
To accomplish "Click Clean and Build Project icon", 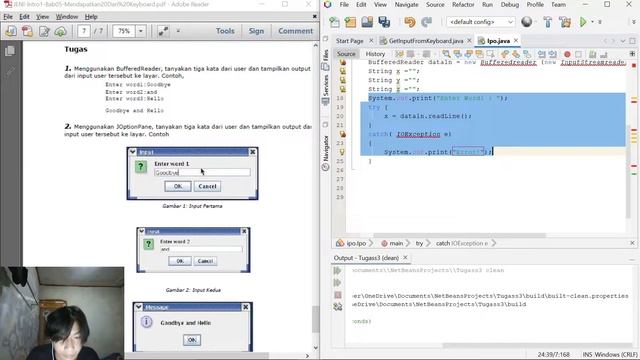I will [565, 22].
